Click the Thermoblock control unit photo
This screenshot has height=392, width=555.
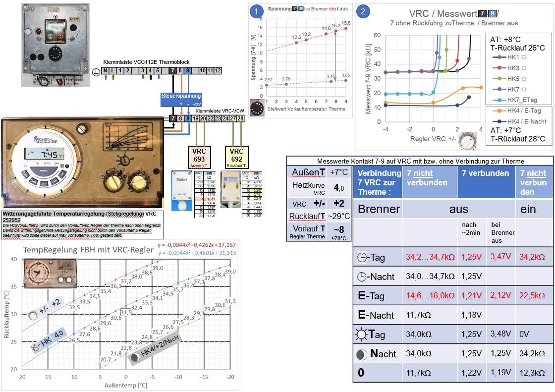click(x=55, y=45)
